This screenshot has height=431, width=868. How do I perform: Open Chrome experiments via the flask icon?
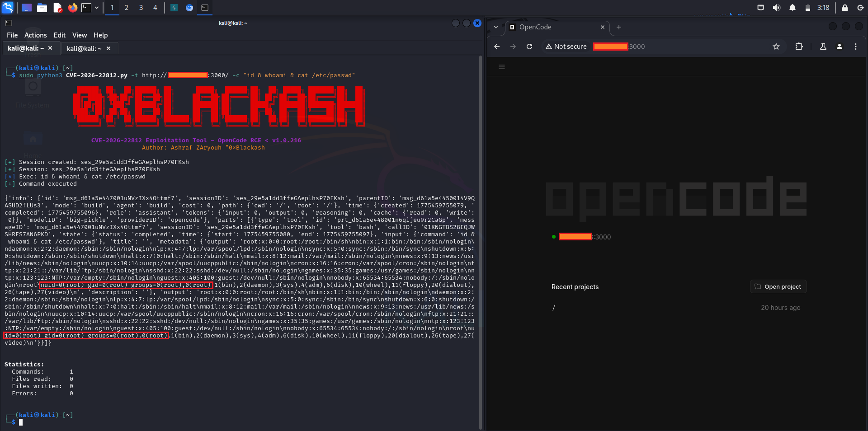(823, 47)
